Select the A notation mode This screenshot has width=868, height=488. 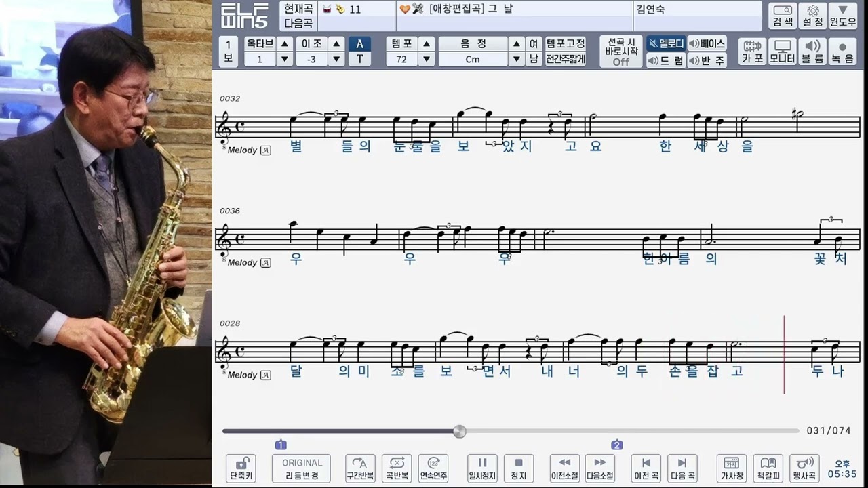pos(359,43)
